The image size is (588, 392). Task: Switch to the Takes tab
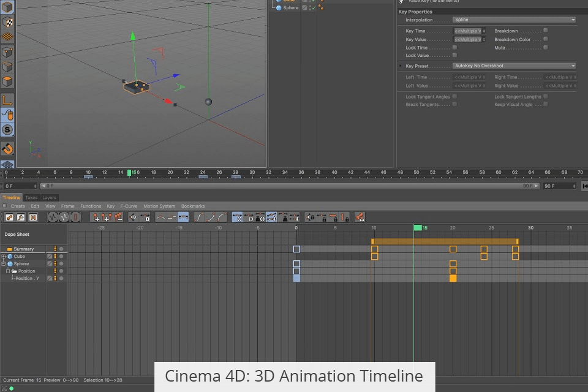(x=31, y=198)
